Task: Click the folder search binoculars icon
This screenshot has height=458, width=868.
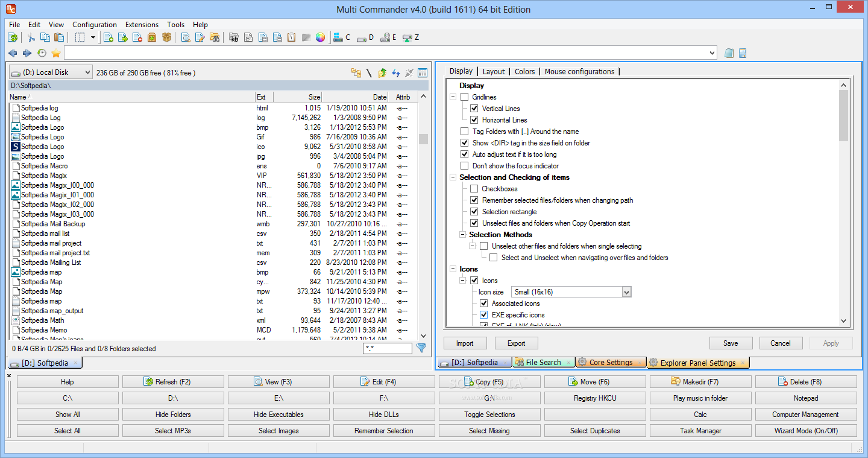Action: click(x=215, y=37)
